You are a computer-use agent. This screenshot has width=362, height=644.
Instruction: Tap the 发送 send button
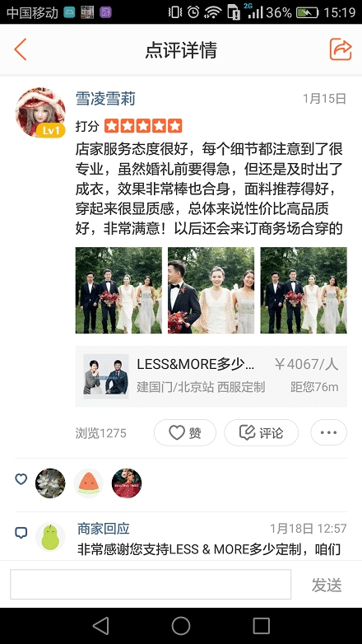coord(327,585)
